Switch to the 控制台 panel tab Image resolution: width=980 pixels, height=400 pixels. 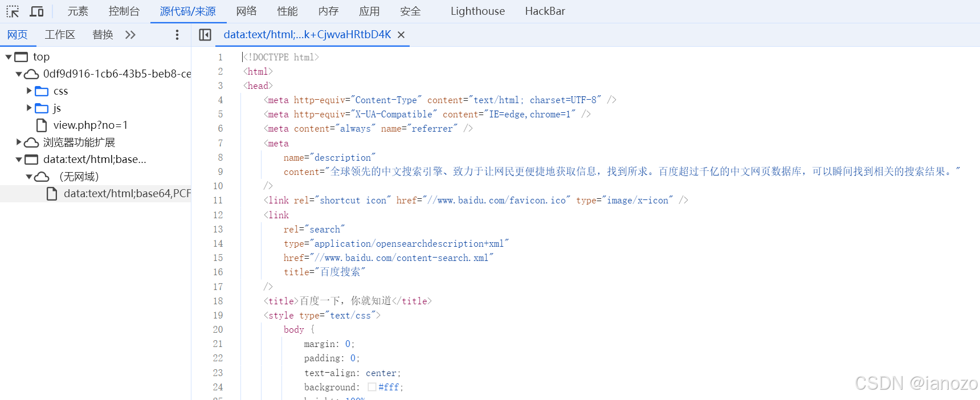124,11
